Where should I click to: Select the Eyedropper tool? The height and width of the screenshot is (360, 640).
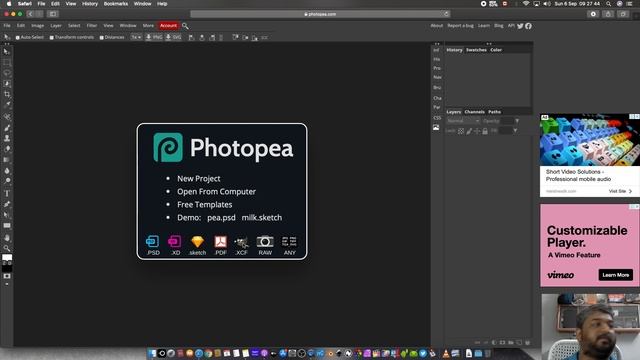click(x=7, y=105)
